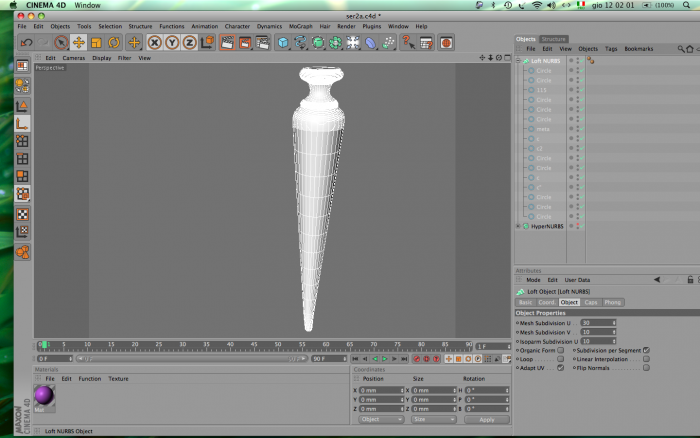Select the Live Selection tool

coord(61,43)
